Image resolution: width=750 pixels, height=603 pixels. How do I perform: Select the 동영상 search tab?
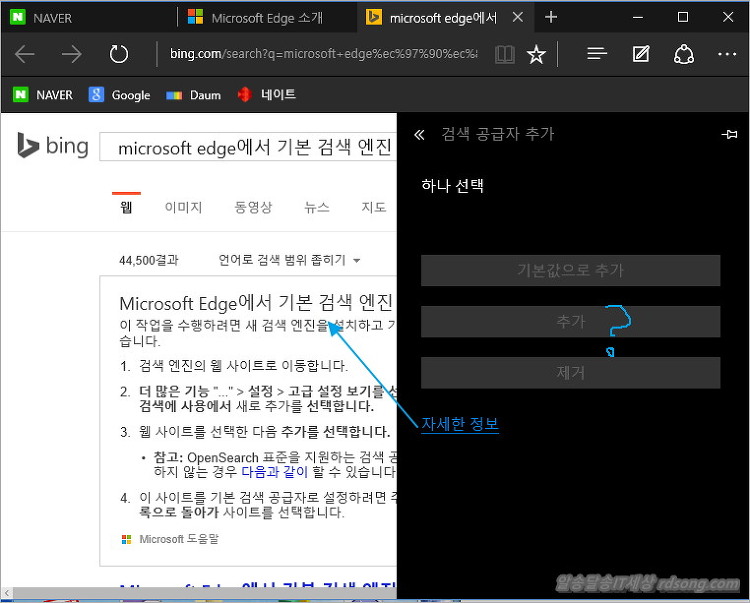click(253, 207)
